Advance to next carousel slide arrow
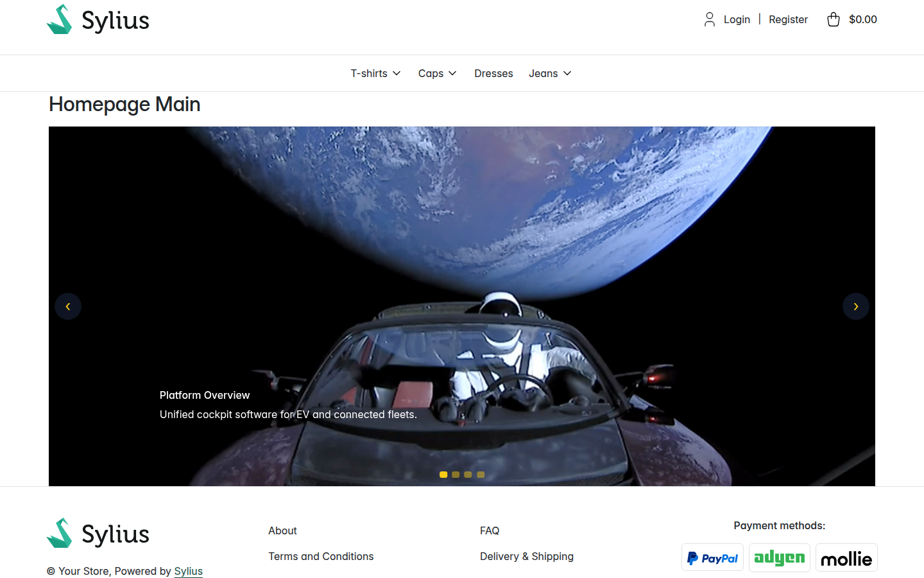 (x=856, y=306)
